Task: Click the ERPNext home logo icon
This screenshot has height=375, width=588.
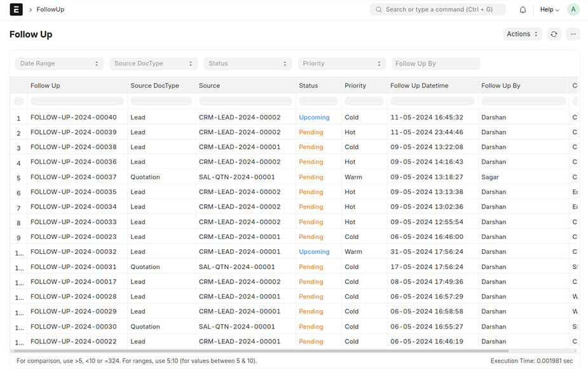Action: point(16,10)
